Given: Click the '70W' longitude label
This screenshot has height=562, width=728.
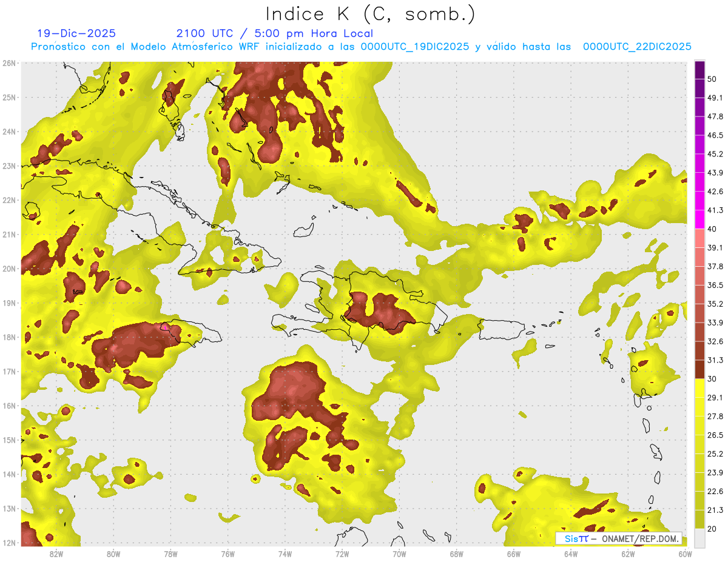Looking at the screenshot, I should (399, 554).
